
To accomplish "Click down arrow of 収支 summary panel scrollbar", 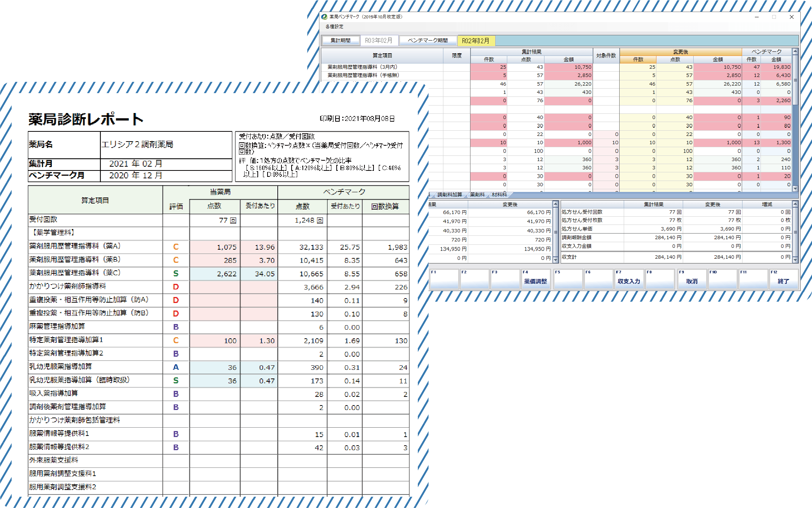I will (x=795, y=259).
